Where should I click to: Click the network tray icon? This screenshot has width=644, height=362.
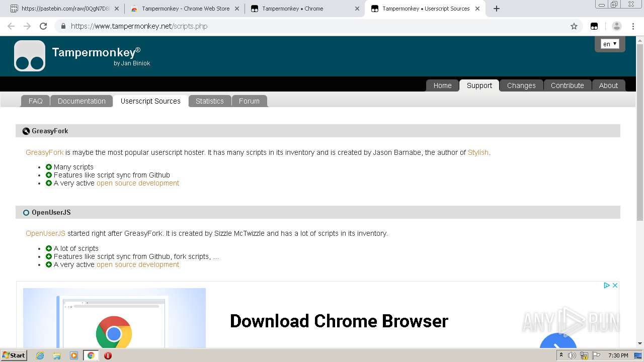tap(584, 355)
